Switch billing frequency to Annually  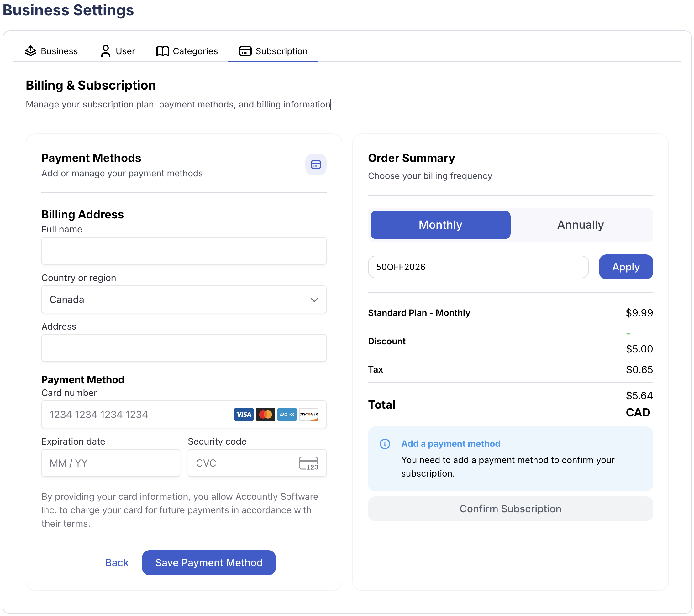point(580,224)
